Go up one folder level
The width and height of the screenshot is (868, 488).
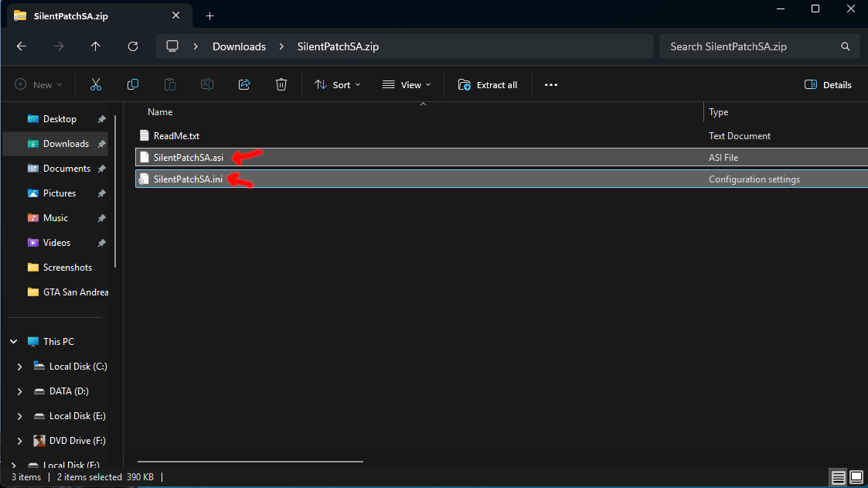pyautogui.click(x=96, y=46)
